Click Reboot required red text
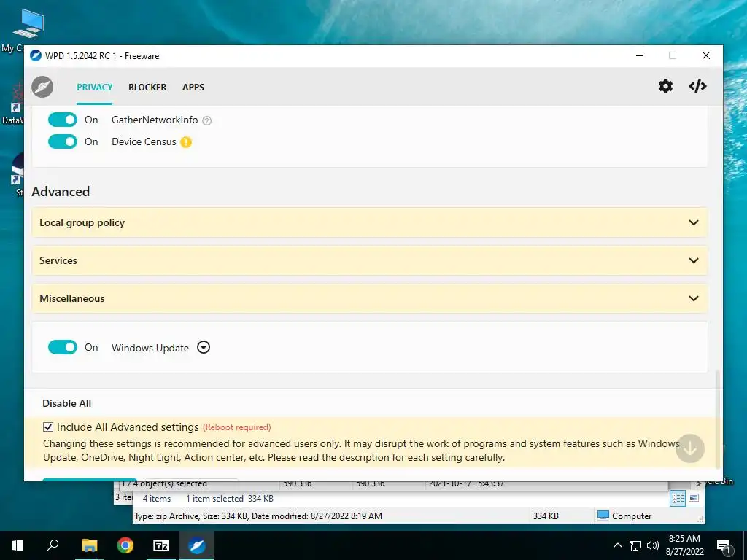Screen dimensions: 747x560 coord(237,427)
